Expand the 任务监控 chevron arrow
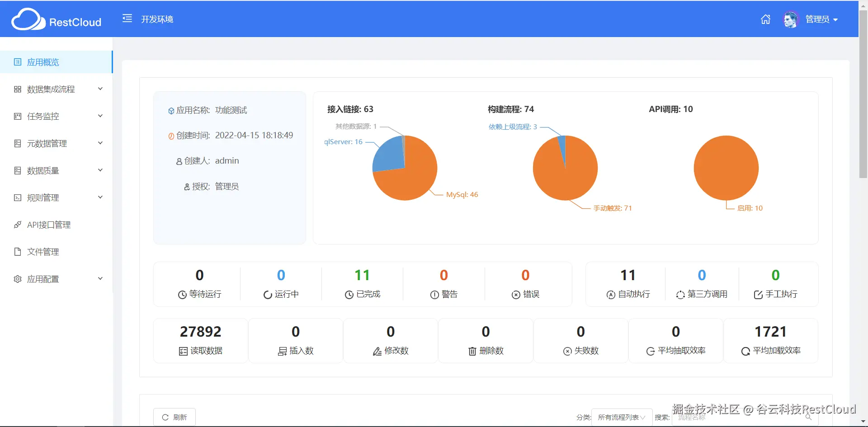868x427 pixels. pyautogui.click(x=100, y=116)
